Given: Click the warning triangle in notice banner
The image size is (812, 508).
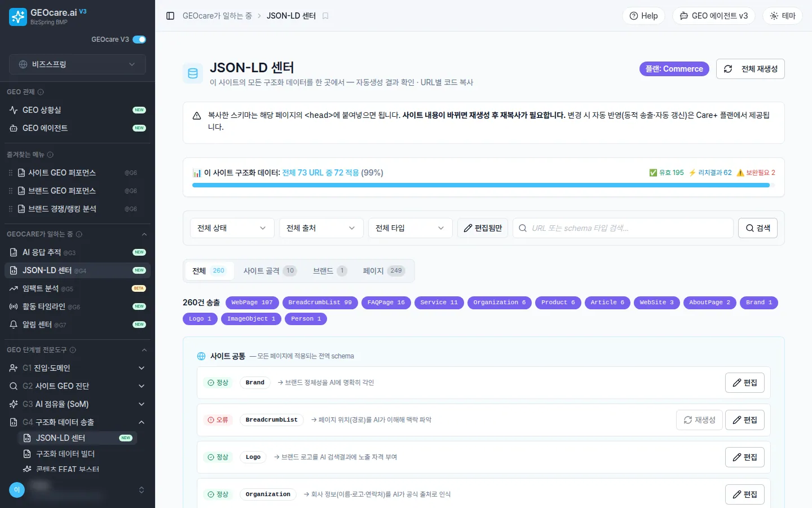Looking at the screenshot, I should pyautogui.click(x=197, y=116).
